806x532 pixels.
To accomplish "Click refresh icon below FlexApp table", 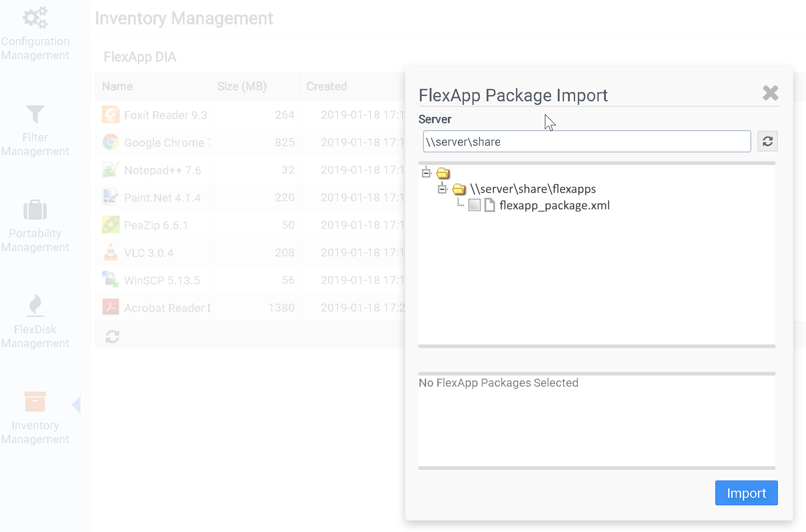I will pyautogui.click(x=112, y=336).
